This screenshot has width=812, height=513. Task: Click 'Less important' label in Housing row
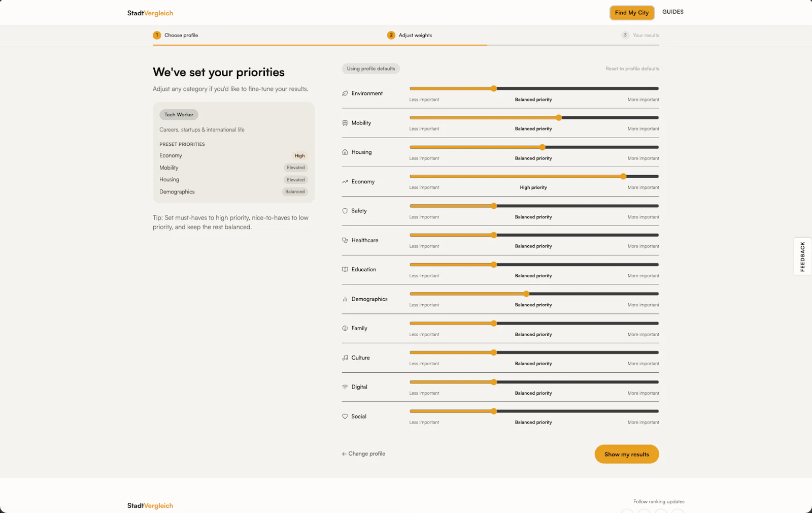click(424, 158)
